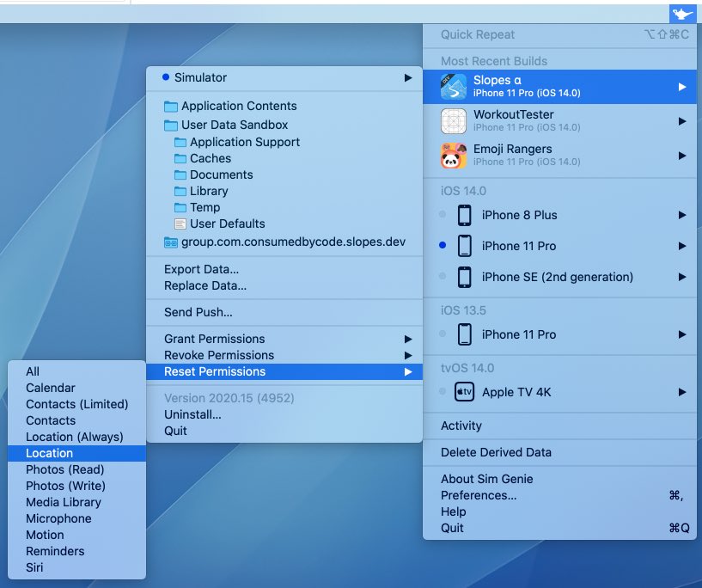Reset Photos (Read) permission
Screen dimensions: 702x588
coord(77,469)
